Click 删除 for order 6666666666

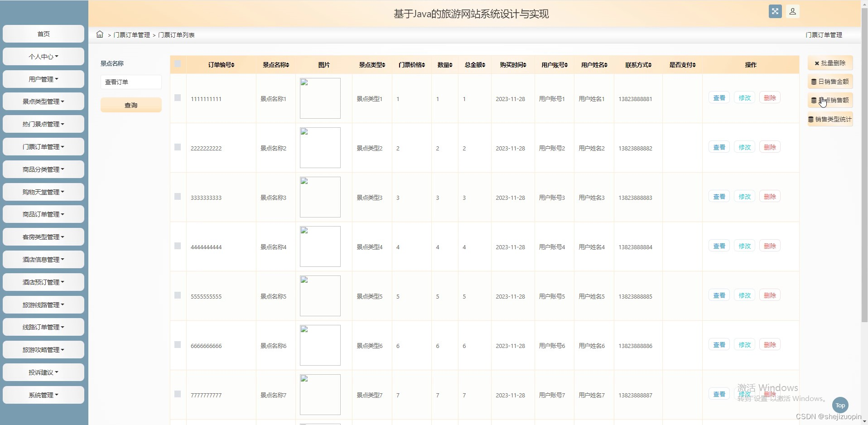click(x=770, y=345)
